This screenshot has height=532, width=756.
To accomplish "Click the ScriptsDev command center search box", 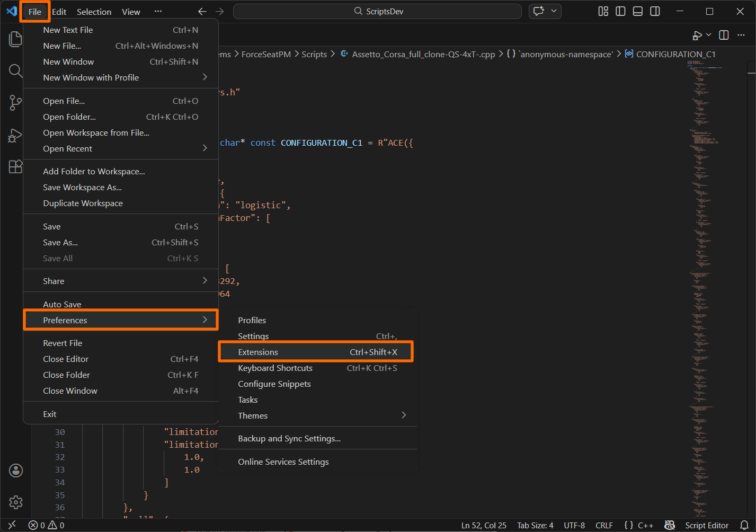I will click(x=377, y=11).
